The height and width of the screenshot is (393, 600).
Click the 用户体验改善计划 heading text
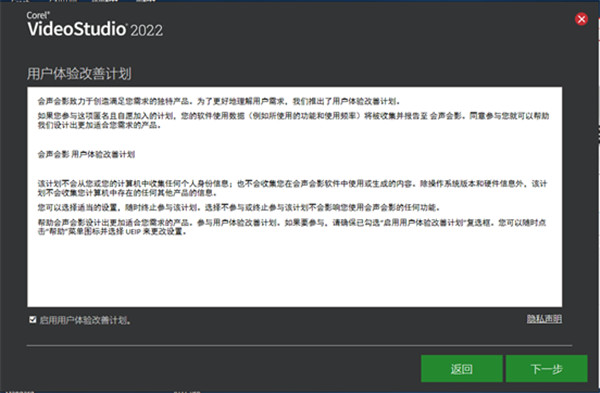(79, 73)
